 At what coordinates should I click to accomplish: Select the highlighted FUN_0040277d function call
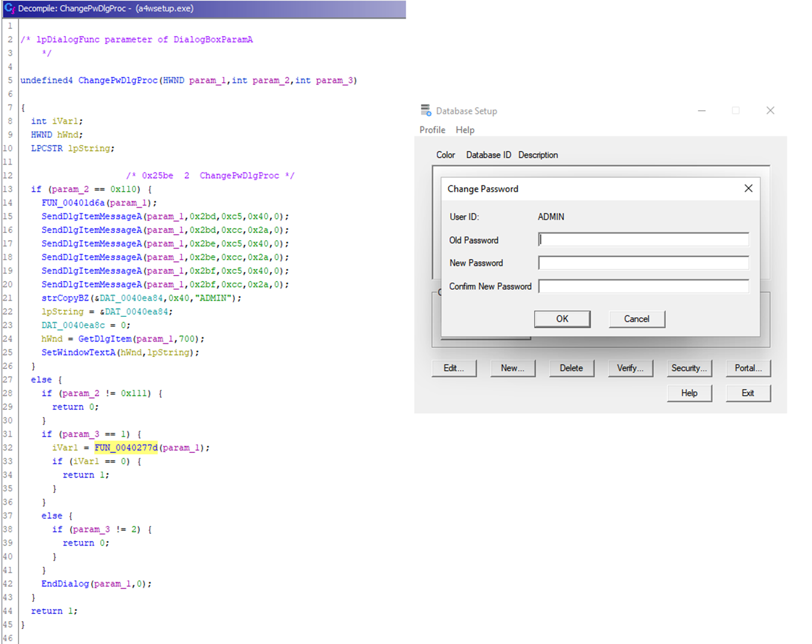click(126, 448)
